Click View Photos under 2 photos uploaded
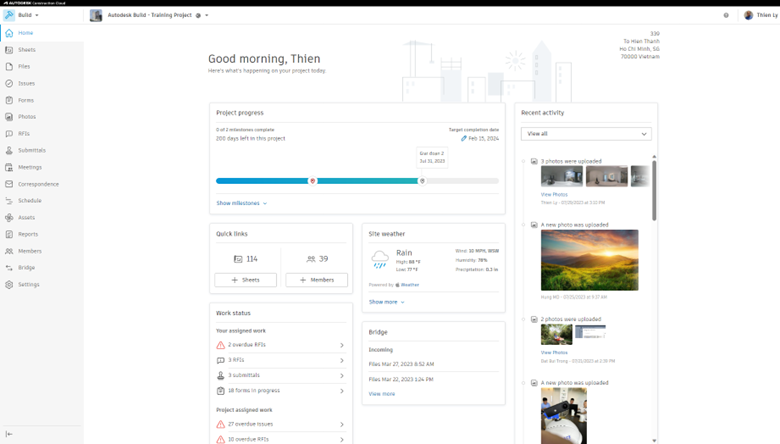The width and height of the screenshot is (780, 444). click(x=554, y=353)
